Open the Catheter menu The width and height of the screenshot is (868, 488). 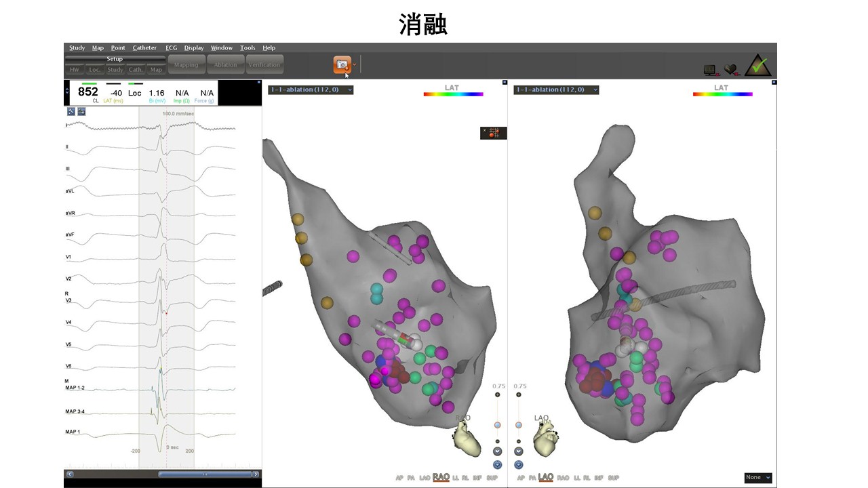tap(145, 48)
